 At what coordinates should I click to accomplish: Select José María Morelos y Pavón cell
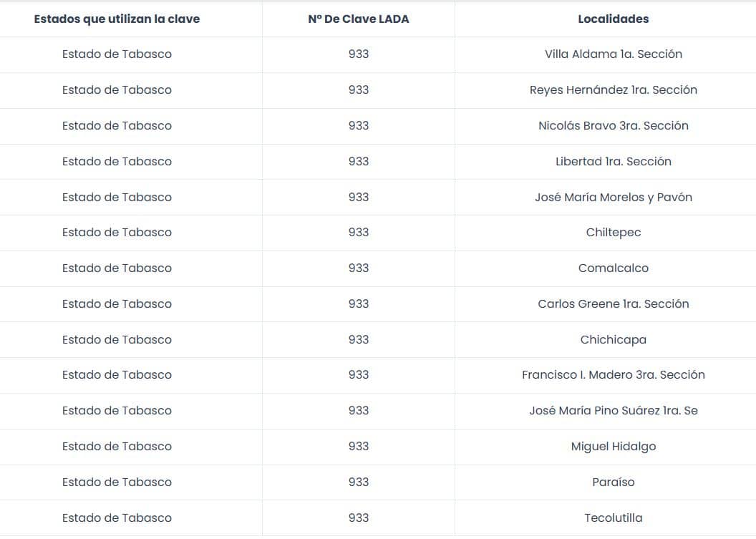click(x=614, y=197)
